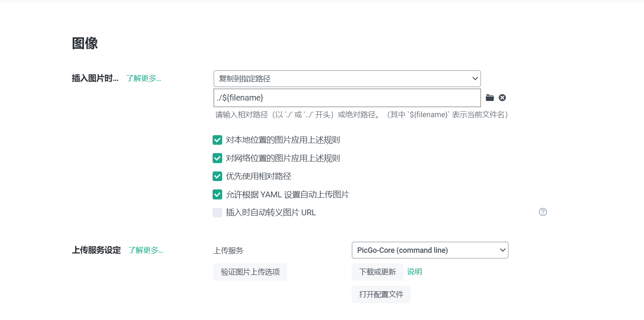Disable '对本地位置的图片应用上述规则' checkbox

(x=217, y=140)
